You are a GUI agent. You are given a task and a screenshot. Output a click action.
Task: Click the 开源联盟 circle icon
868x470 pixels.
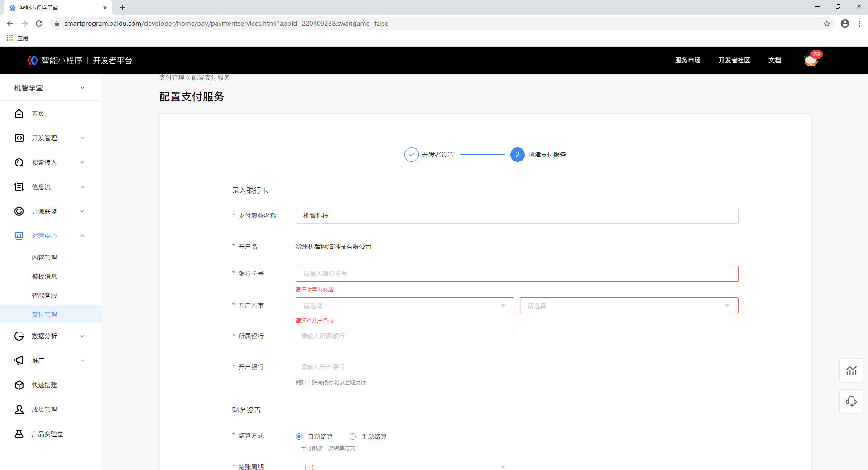click(x=19, y=211)
